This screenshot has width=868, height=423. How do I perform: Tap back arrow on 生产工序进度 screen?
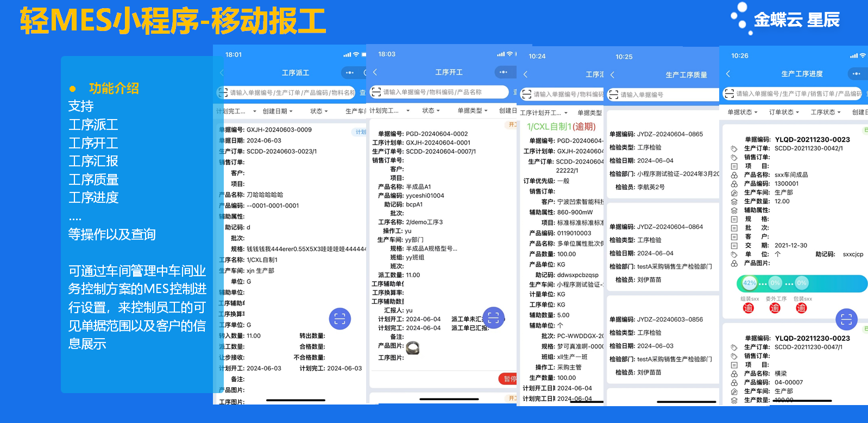728,73
